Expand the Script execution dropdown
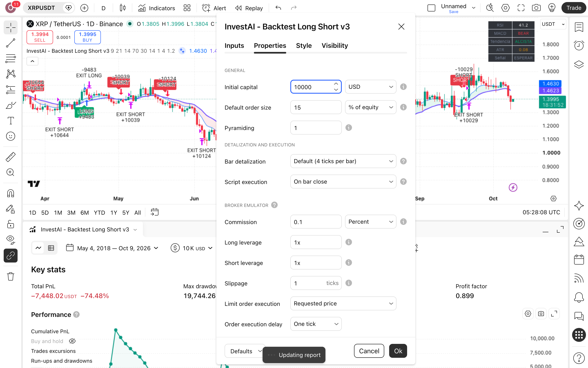Viewport: 588px width, 368px height. [343, 182]
